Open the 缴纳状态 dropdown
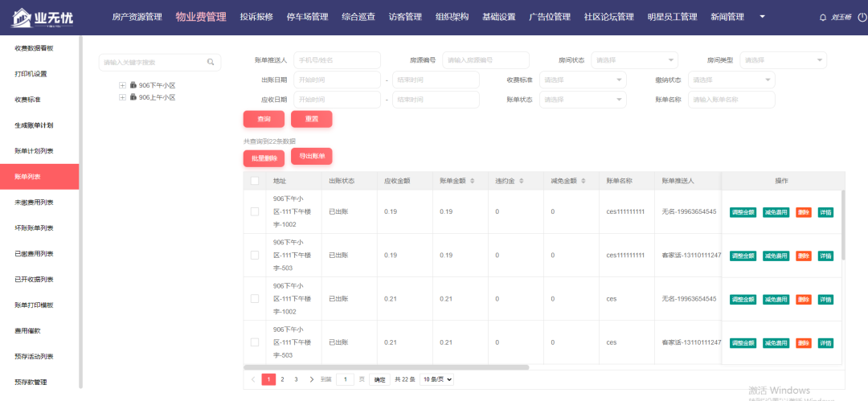The width and height of the screenshot is (868, 401). pyautogui.click(x=731, y=80)
